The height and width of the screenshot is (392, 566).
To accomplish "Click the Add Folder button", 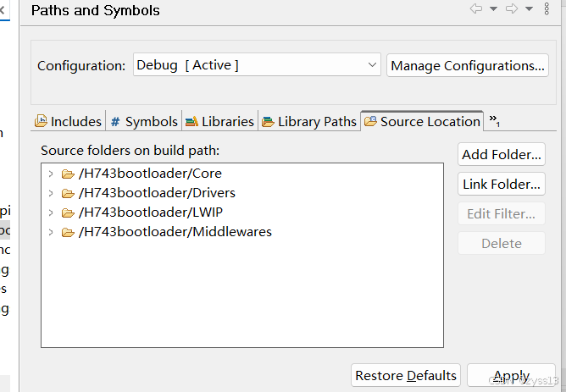I will point(502,154).
